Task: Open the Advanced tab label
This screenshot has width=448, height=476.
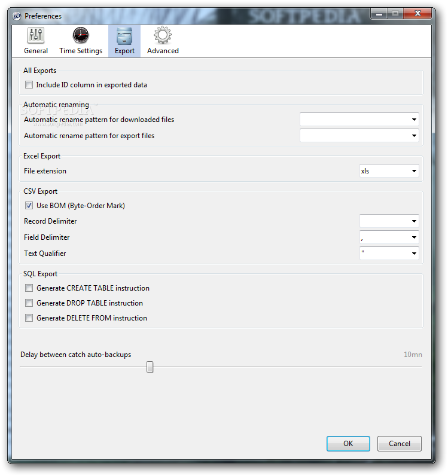Action: [163, 51]
